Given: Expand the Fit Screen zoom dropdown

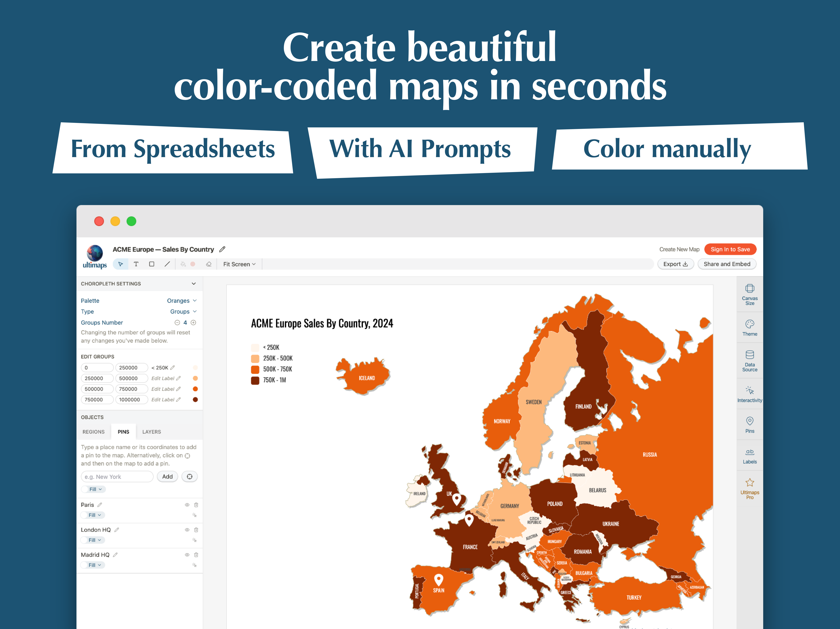Looking at the screenshot, I should tap(239, 264).
